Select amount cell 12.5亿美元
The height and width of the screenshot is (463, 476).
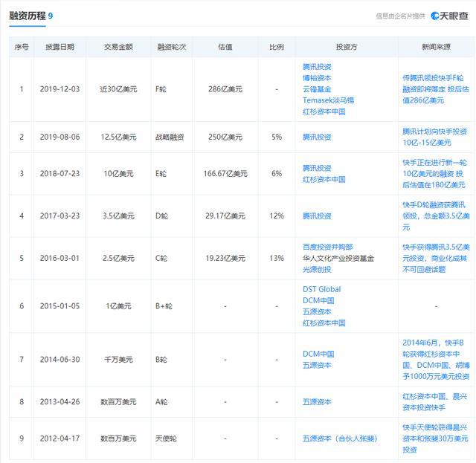pos(118,137)
